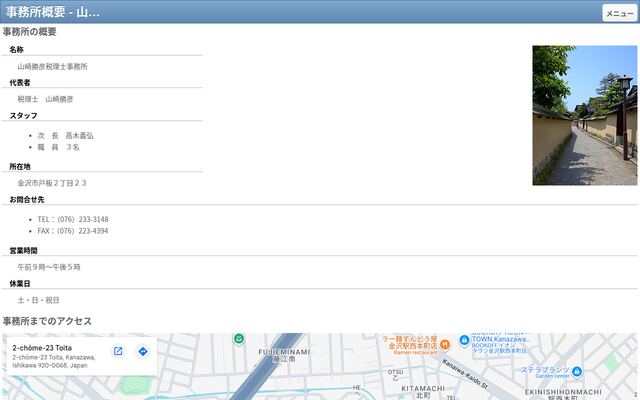640x400 pixels.
Task: Click the 所在地 label
Action: [x=20, y=167]
